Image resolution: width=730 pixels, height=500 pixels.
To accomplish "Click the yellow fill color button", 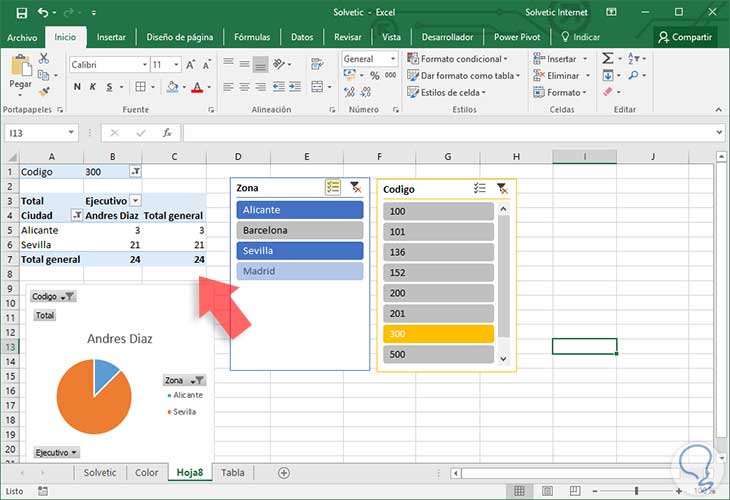I will tap(174, 88).
